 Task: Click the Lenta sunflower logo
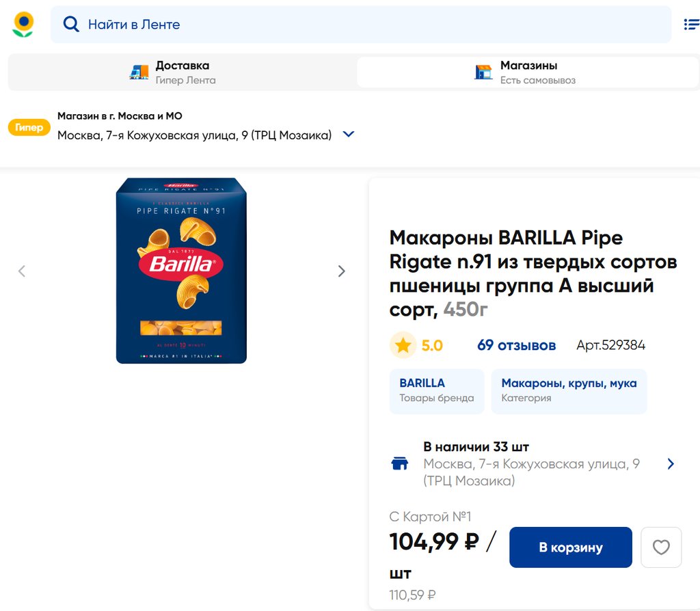point(23,25)
